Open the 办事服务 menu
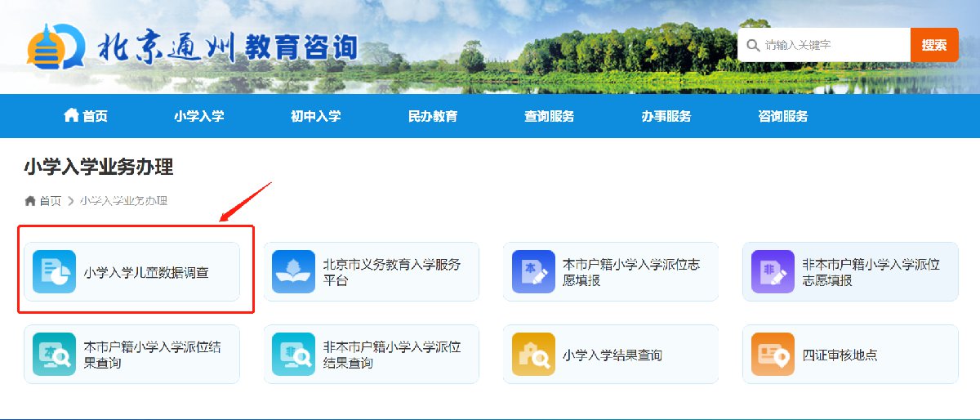 pos(666,116)
